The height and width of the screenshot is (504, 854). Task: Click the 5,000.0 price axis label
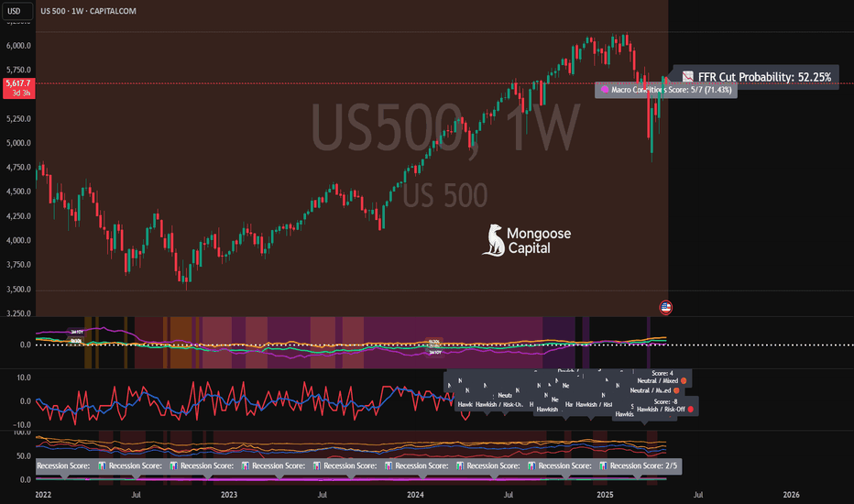point(18,143)
